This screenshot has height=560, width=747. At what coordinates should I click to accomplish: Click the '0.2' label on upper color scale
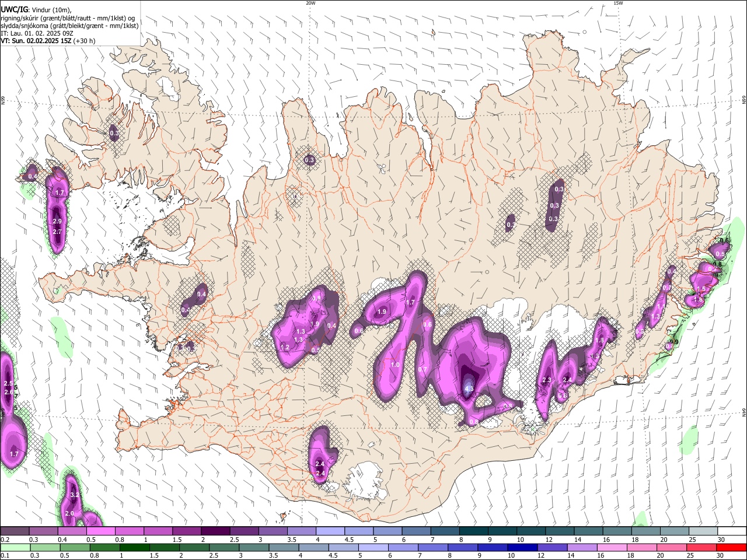click(x=5, y=540)
